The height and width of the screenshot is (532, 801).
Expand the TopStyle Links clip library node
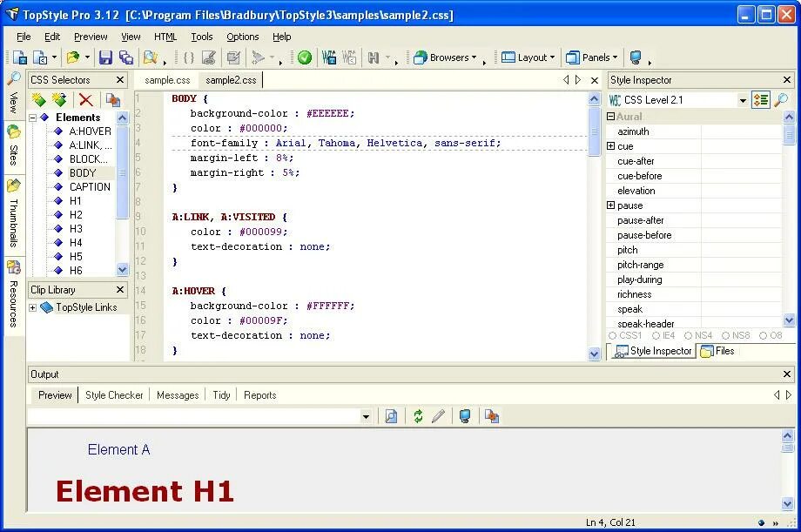(33, 307)
